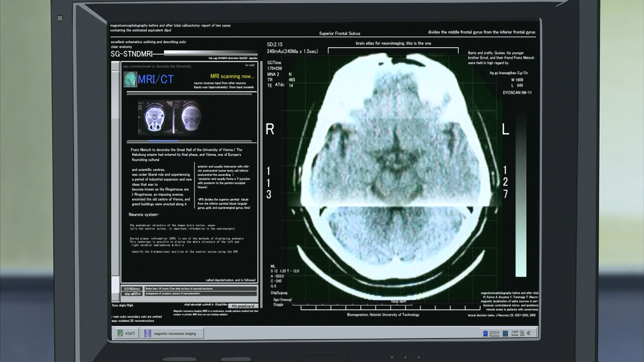Click the caps kana input indicator

tap(514, 333)
